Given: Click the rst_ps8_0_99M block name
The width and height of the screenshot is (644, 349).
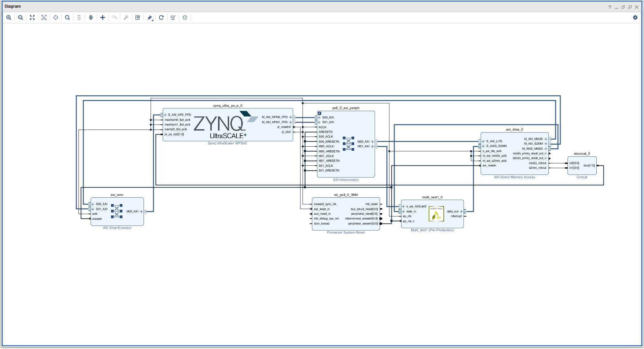Looking at the screenshot, I should [x=346, y=195].
